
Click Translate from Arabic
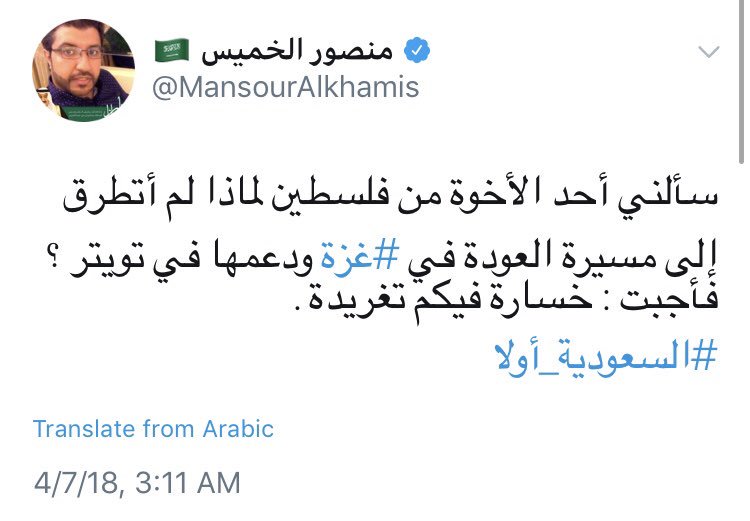pos(153,428)
